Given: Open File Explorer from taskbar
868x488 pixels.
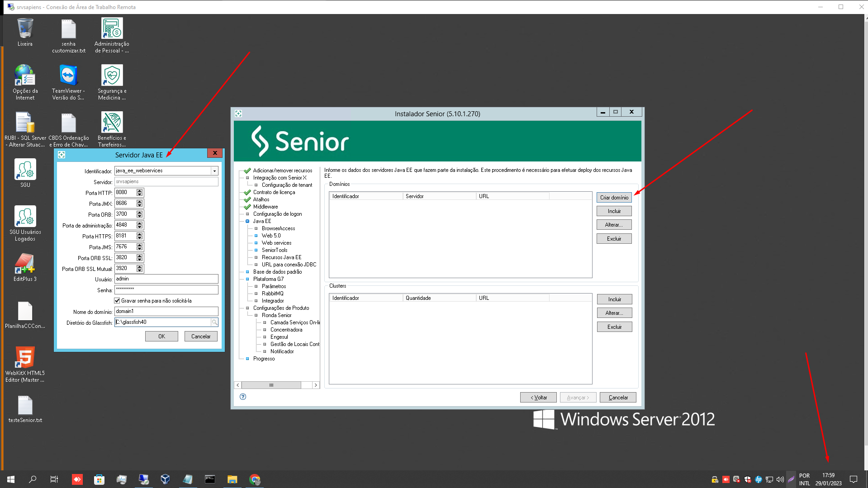Looking at the screenshot, I should pyautogui.click(x=232, y=479).
